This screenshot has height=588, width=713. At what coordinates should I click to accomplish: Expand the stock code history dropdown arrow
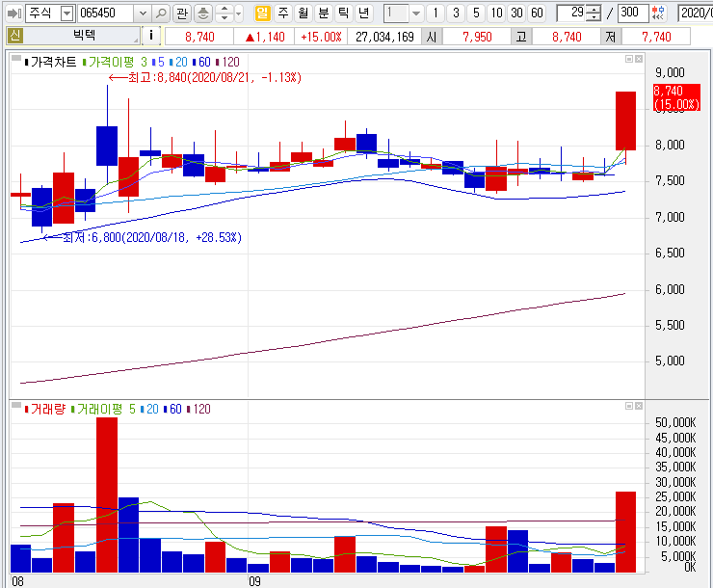[143, 13]
